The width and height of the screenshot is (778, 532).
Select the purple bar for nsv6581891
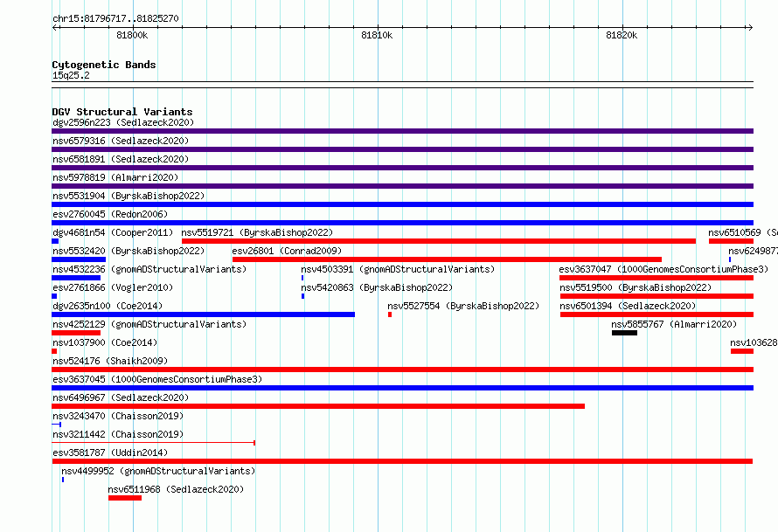tap(402, 168)
